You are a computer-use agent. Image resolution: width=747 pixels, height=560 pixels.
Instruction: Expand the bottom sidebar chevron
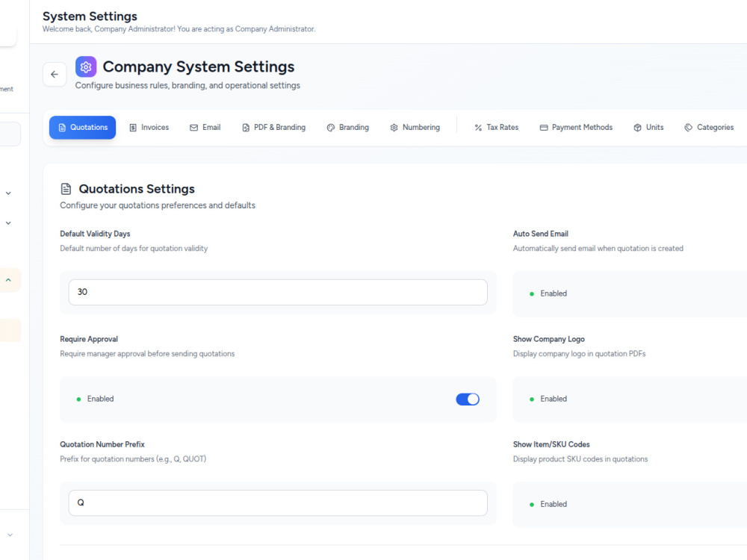pyautogui.click(x=10, y=535)
